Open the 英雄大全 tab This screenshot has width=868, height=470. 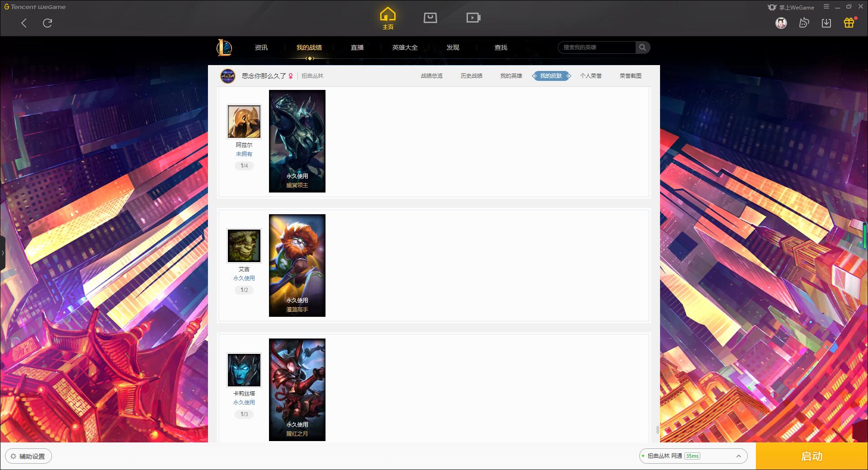[x=405, y=47]
